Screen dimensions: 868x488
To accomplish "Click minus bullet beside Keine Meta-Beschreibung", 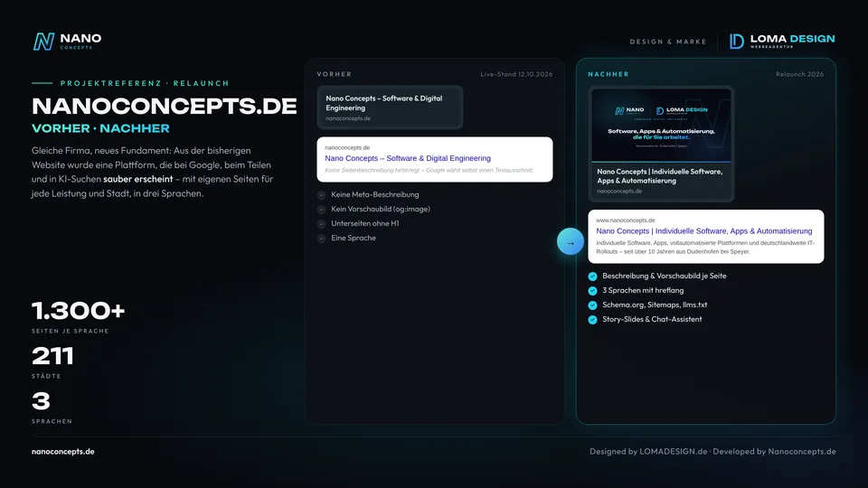I will [x=321, y=195].
